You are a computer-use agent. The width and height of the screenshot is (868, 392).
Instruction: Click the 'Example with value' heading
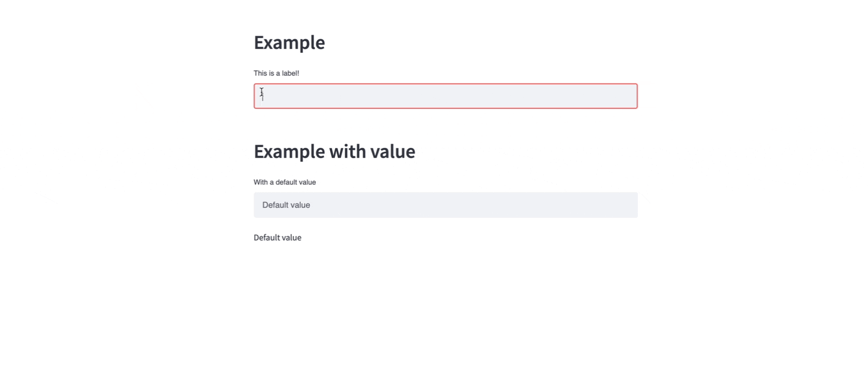(x=334, y=152)
